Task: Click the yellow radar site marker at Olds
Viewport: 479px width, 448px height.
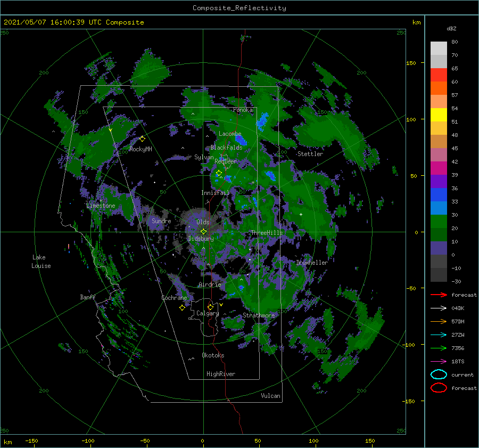Action: coord(203,232)
